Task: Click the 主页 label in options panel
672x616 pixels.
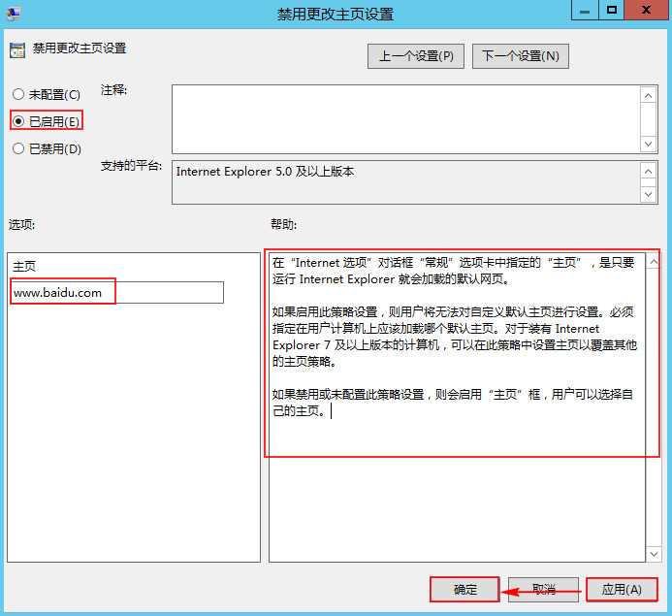Action: 24,266
